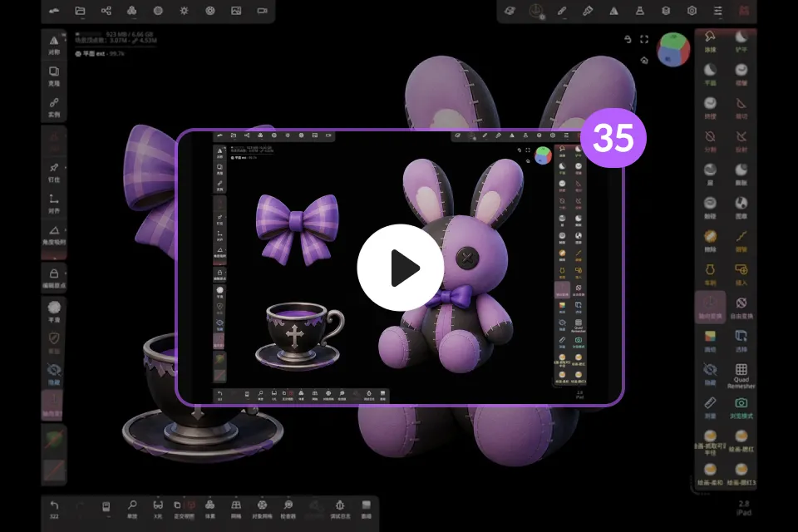Open the Topology spheres icon menu

(132, 11)
